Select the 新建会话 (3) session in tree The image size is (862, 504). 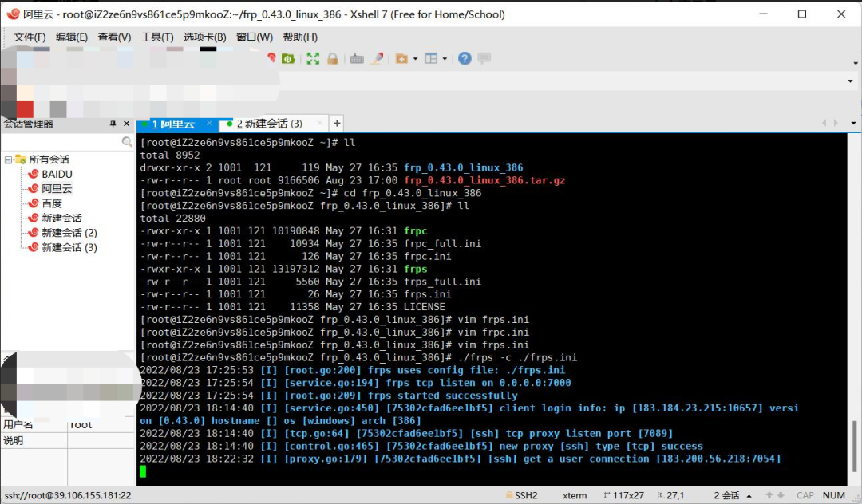click(x=69, y=247)
